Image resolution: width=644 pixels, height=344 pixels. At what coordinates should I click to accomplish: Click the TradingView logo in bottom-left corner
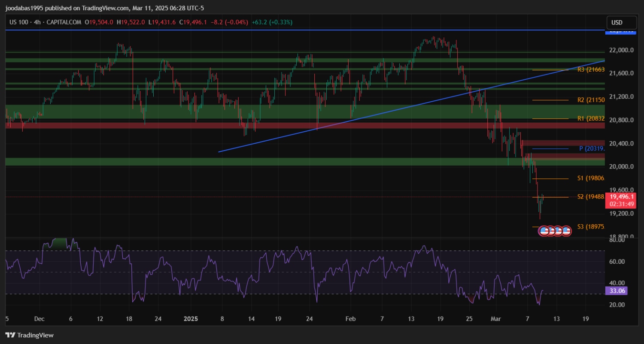pyautogui.click(x=29, y=335)
